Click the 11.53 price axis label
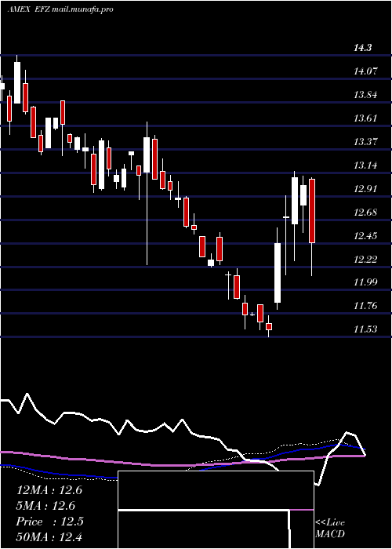Image resolution: width=392 pixels, height=549 pixels. [366, 329]
